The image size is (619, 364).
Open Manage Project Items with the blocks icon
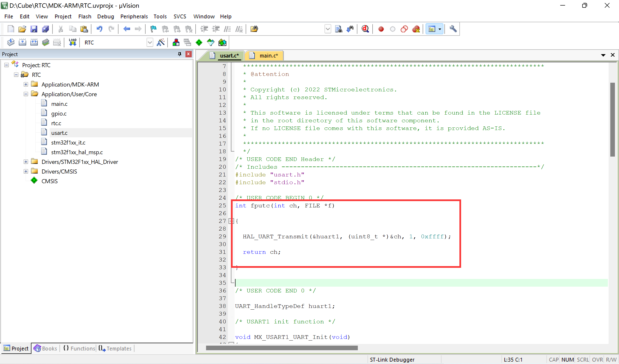(176, 43)
